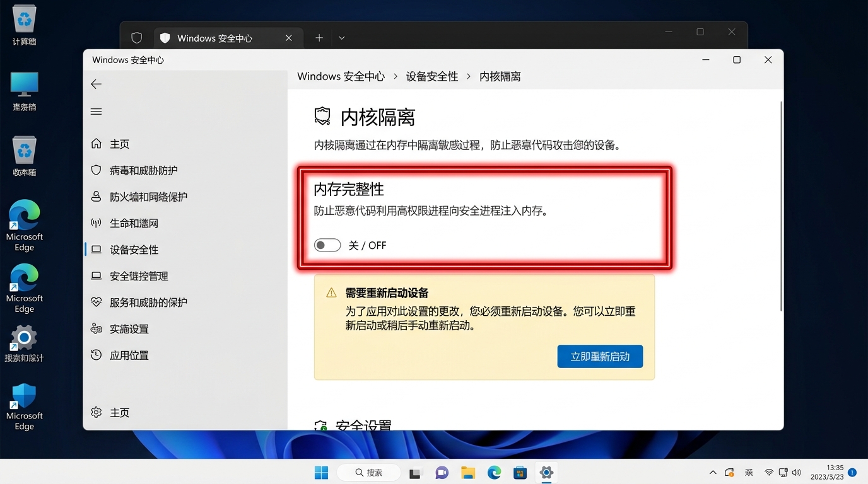Image resolution: width=868 pixels, height=484 pixels.
Task: Click the history clock icon beside 应用位置
Action: (96, 355)
